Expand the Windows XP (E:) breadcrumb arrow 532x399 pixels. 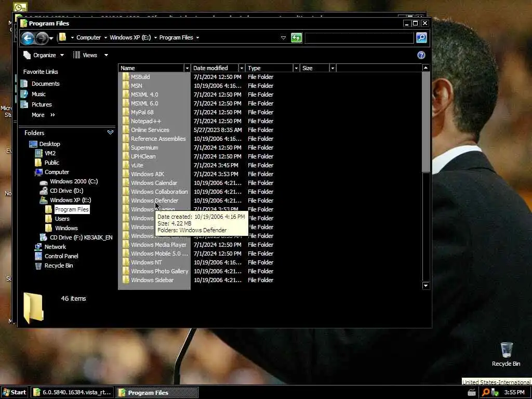[x=156, y=37]
